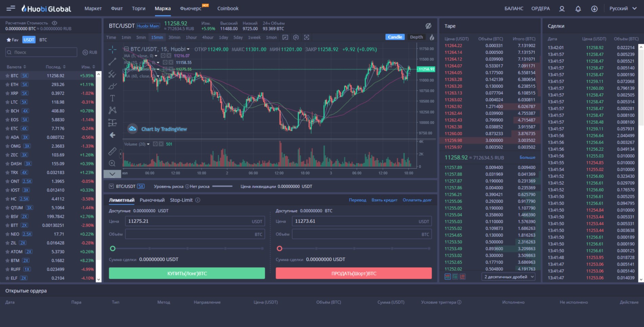The image size is (644, 327).
Task: Select the BTC market tab in coin list
Action: pos(43,40)
